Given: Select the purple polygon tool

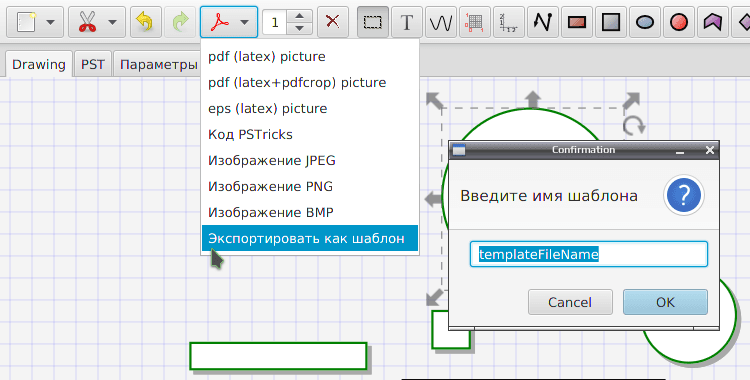Looking at the screenshot, I should (713, 22).
